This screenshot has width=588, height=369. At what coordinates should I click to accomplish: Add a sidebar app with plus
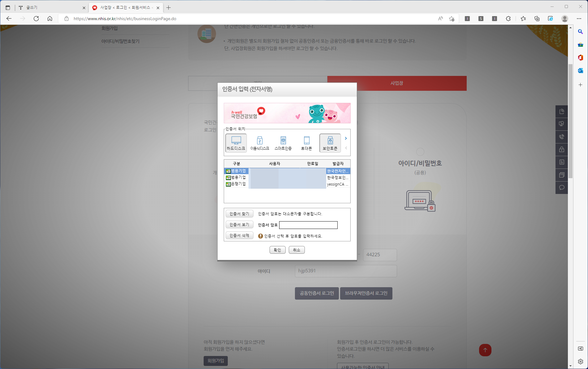pos(581,85)
